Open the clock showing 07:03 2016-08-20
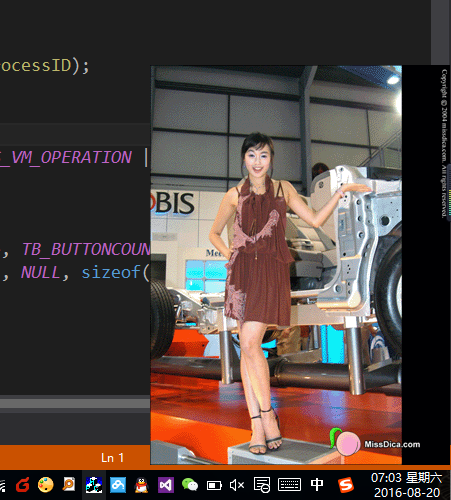Image resolution: width=451 pixels, height=500 pixels. (x=407, y=485)
